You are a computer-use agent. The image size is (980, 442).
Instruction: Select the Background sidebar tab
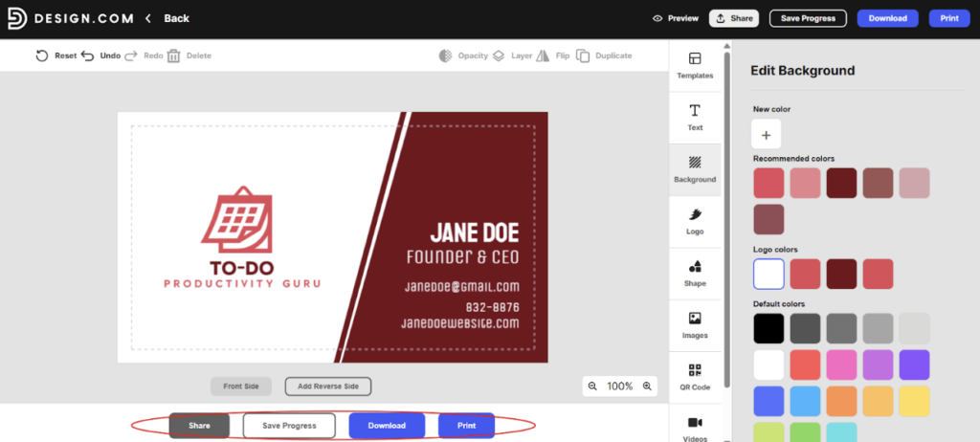pos(695,169)
